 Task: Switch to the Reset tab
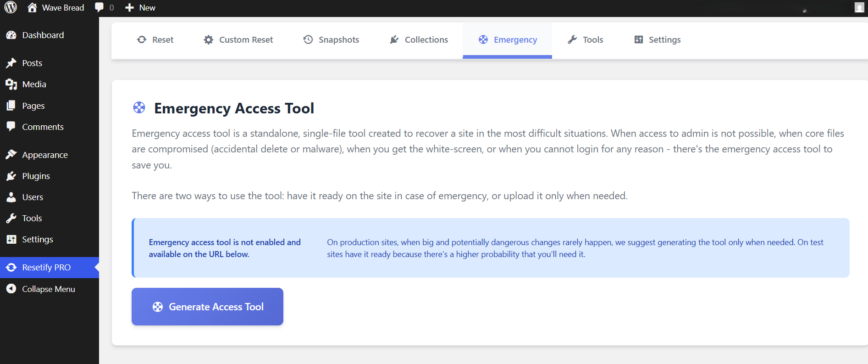point(155,40)
